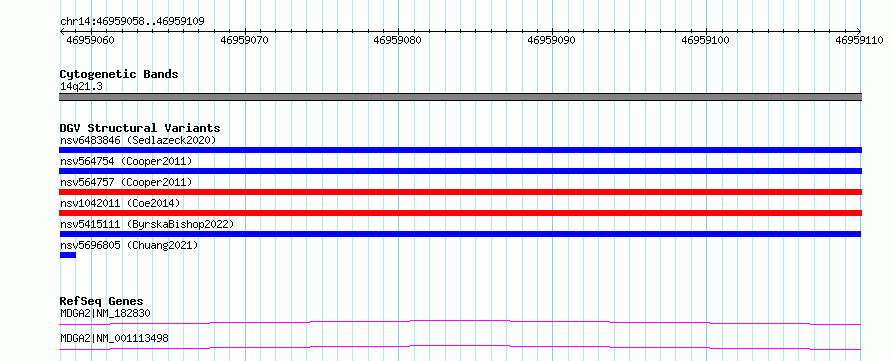Viewport: 890px width, 361px height.
Task: Open variant nsv5415111 (ByrskaBishop2022) label
Action: [x=147, y=224]
